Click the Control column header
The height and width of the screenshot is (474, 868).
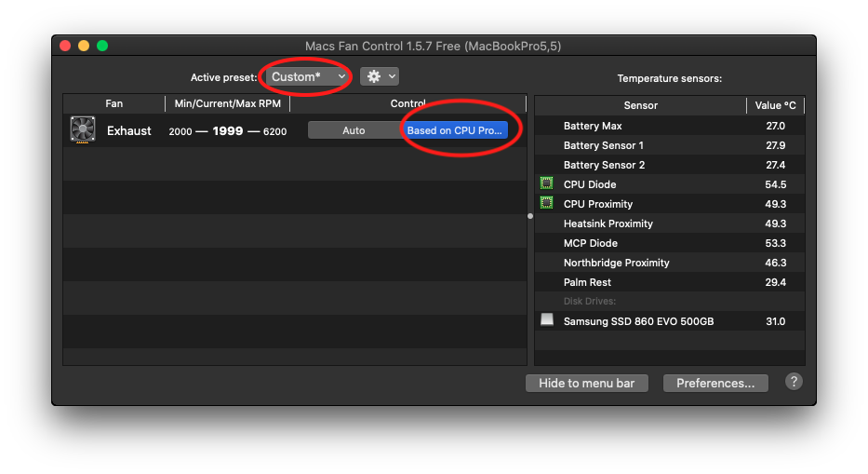[x=408, y=103]
